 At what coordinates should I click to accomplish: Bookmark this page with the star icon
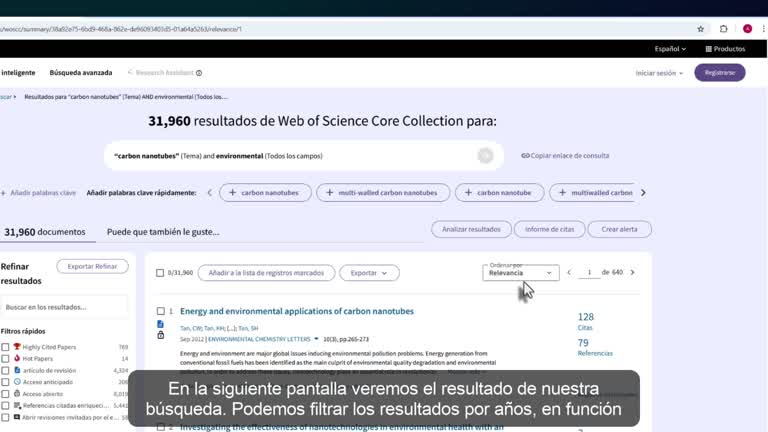click(x=700, y=29)
